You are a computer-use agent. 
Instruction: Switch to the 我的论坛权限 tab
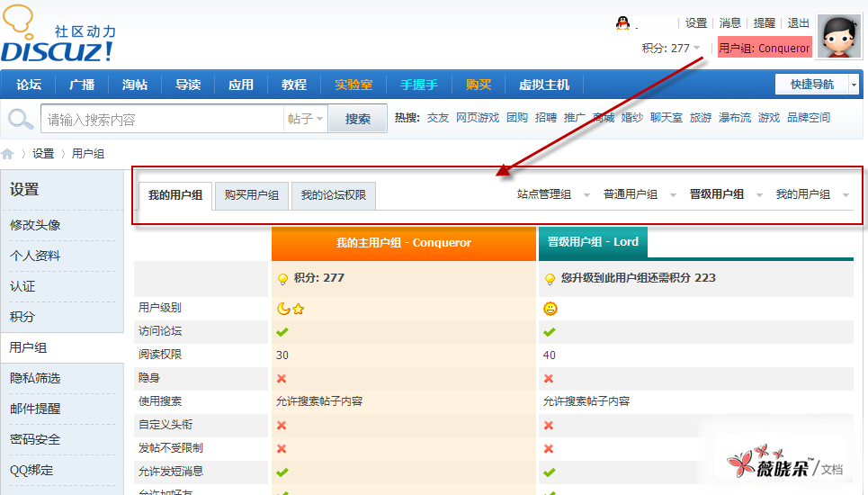tap(333, 195)
